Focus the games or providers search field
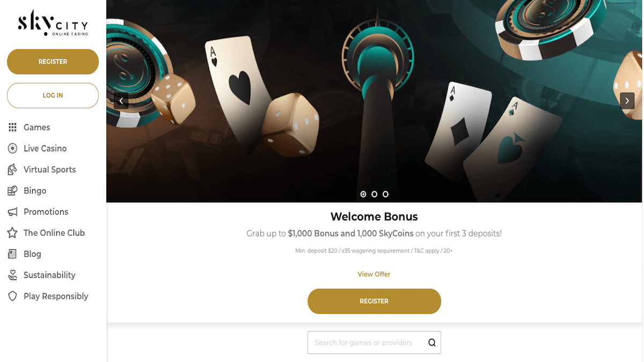The image size is (644, 362). click(374, 343)
